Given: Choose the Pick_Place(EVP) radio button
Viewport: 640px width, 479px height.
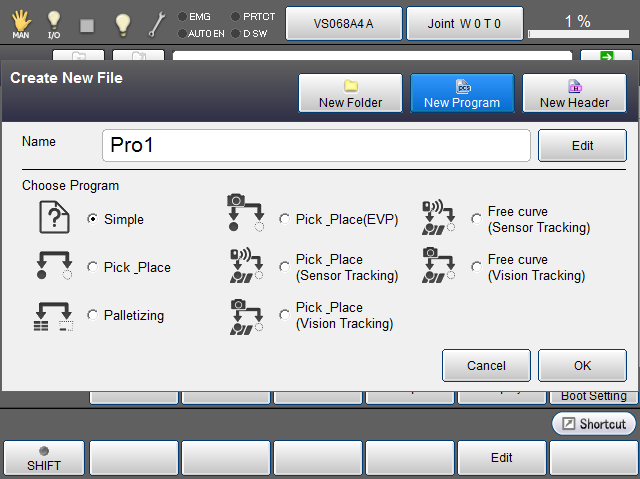Looking at the screenshot, I should tap(285, 219).
